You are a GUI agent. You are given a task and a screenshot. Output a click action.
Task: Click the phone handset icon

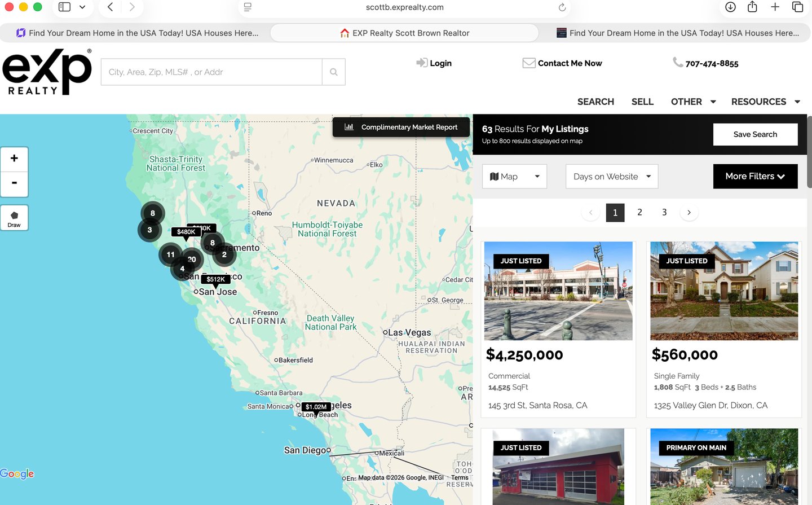point(678,62)
